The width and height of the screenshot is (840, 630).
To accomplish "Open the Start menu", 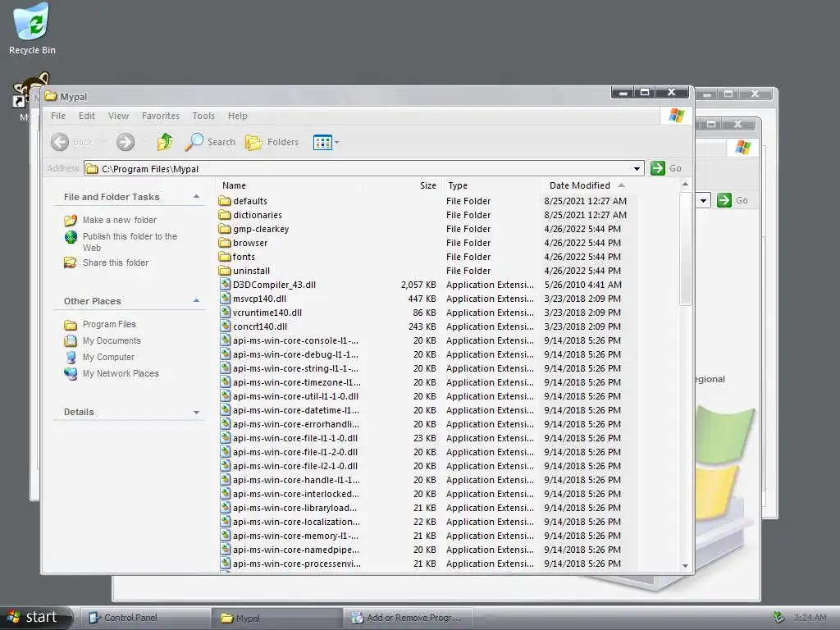I will pyautogui.click(x=36, y=617).
